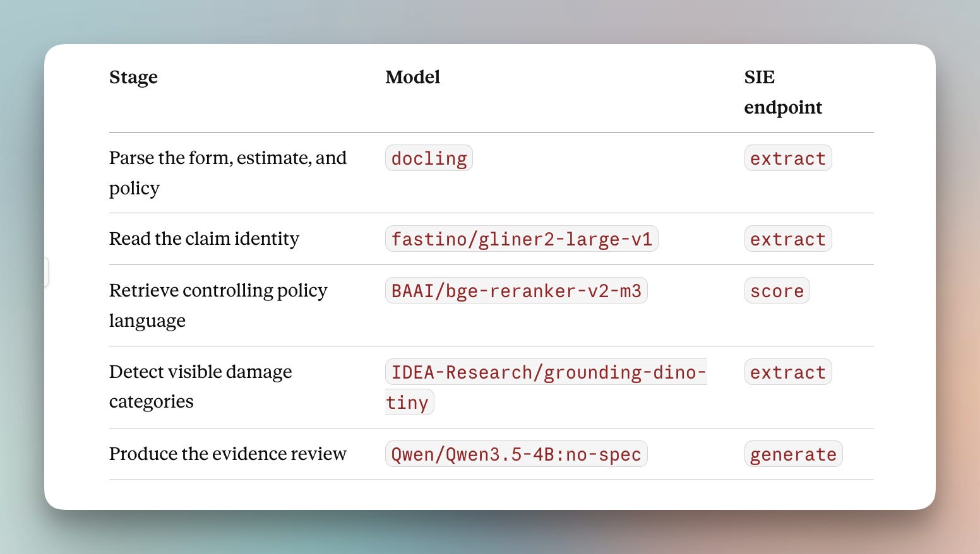
Task: Click the extract endpoint in docling row
Action: (x=788, y=158)
